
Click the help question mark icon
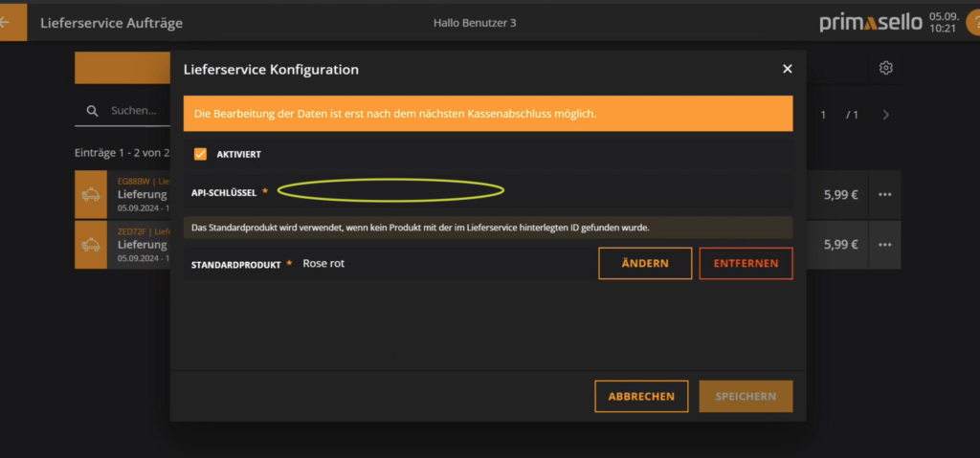(973, 23)
